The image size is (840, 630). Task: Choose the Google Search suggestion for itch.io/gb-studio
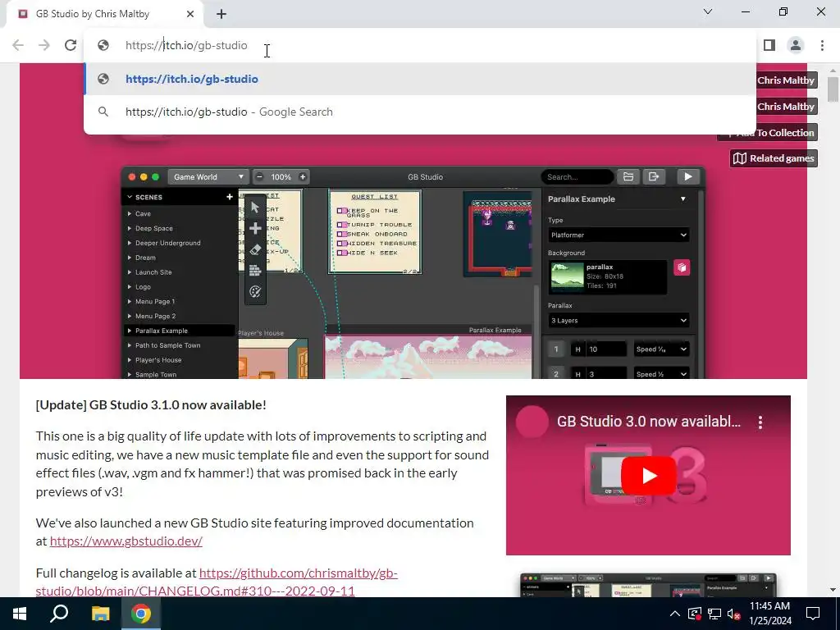click(x=419, y=112)
